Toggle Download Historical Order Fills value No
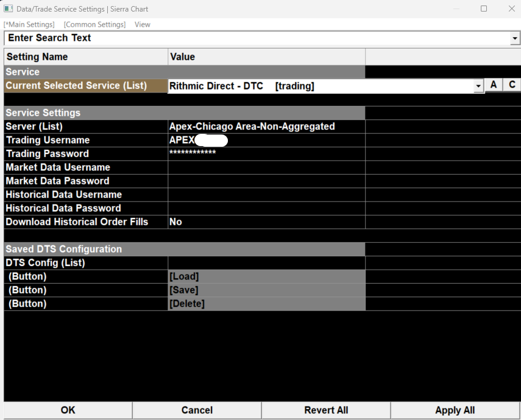 [266, 222]
